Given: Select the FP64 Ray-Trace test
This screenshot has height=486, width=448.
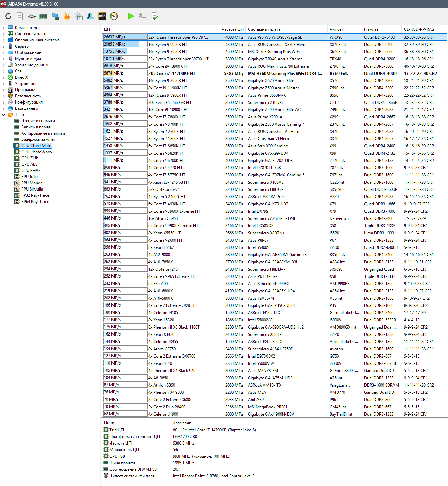Looking at the screenshot, I should point(35,202).
